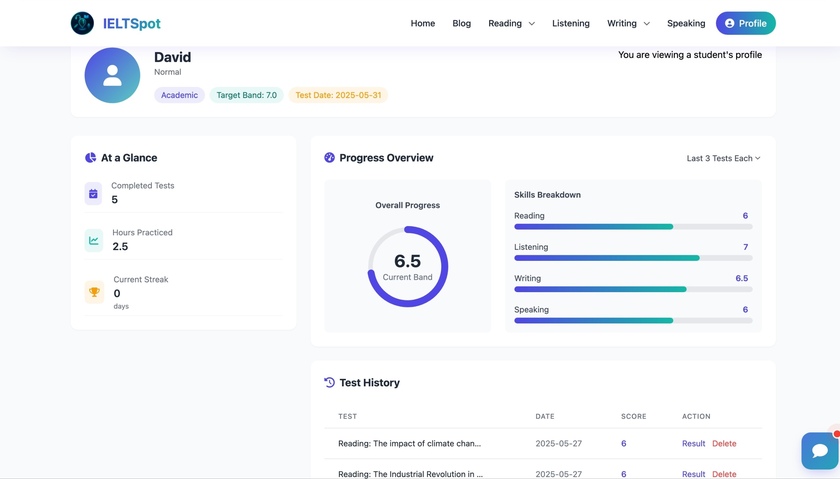Expand the Reading menu dropdown
Viewport: 840px width, 479px height.
[x=511, y=23]
